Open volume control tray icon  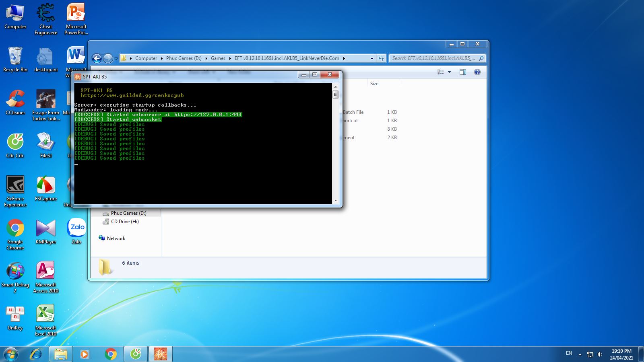click(600, 354)
